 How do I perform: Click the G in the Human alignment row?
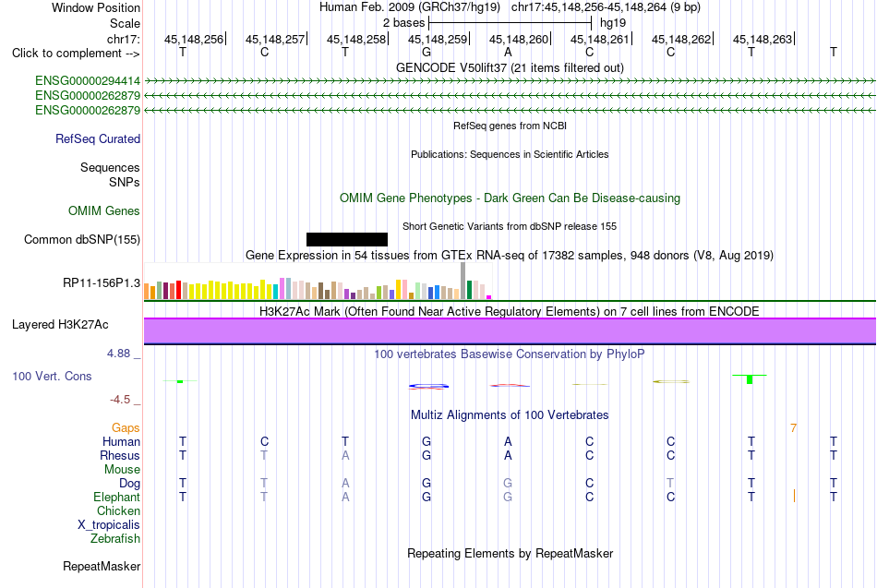426,442
